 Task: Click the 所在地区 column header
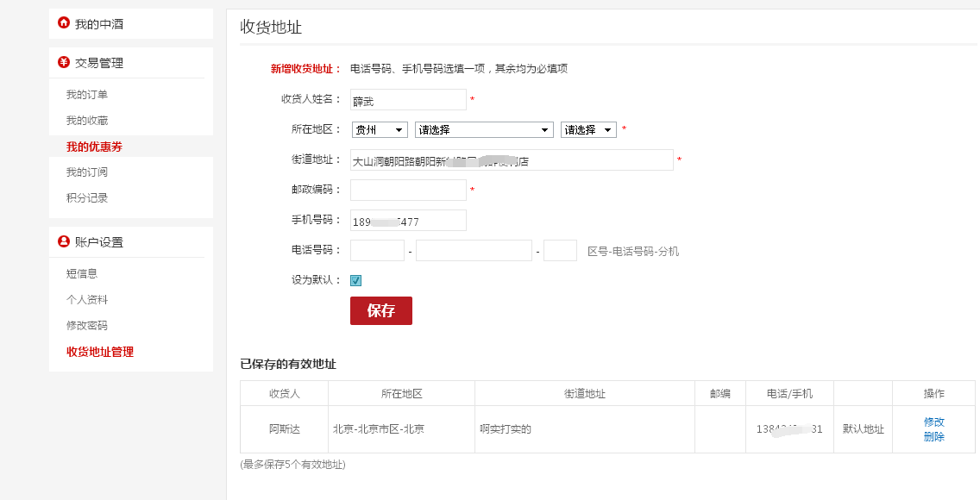401,394
